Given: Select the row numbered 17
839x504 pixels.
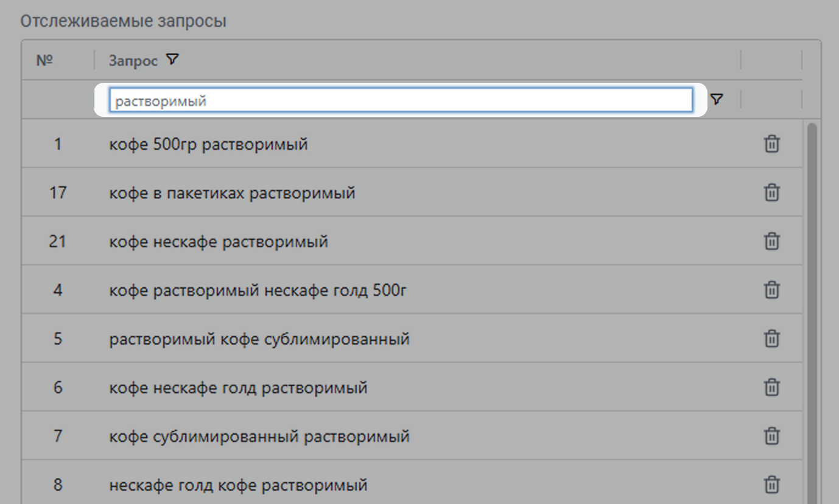Looking at the screenshot, I should [58, 194].
